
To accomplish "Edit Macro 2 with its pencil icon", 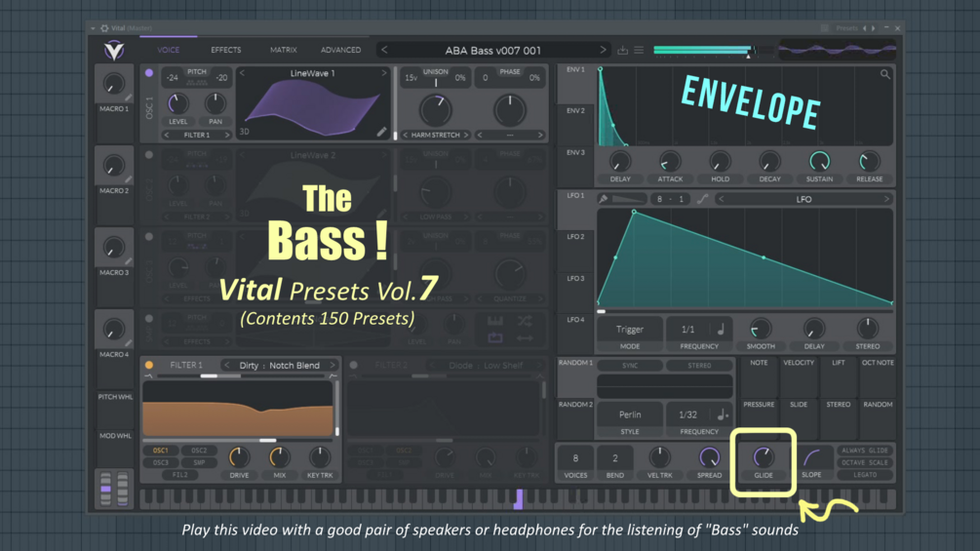I will pyautogui.click(x=128, y=179).
